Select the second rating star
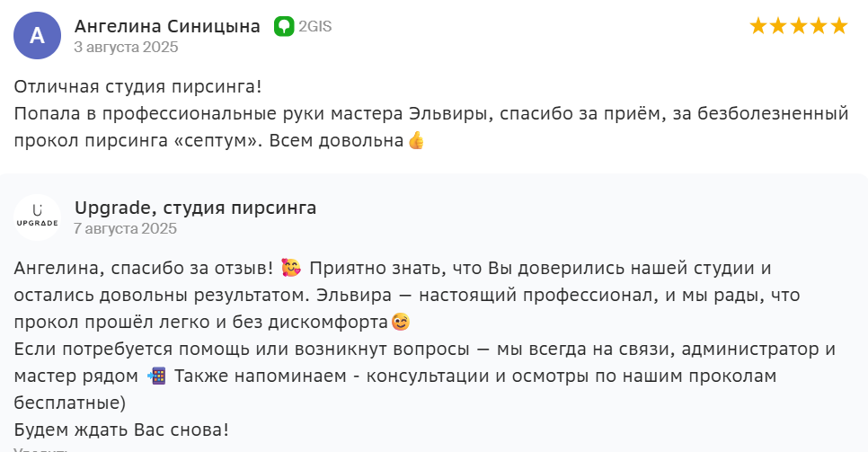The image size is (868, 452). pyautogui.click(x=778, y=26)
